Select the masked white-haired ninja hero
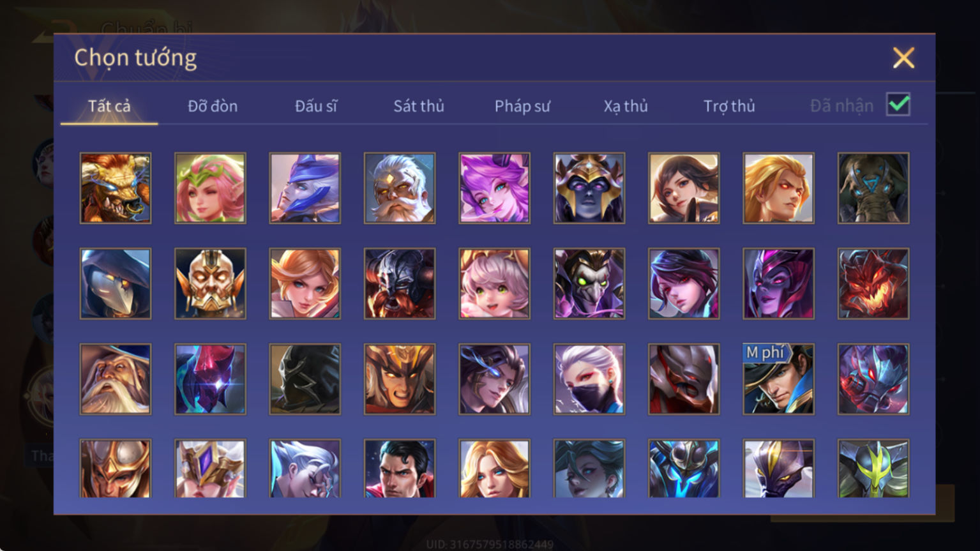This screenshot has height=551, width=980. coord(589,379)
